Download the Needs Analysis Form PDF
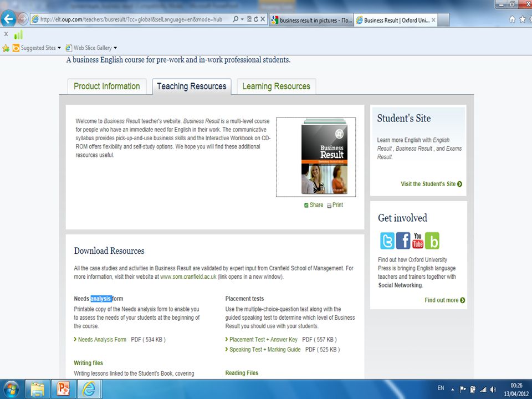The height and width of the screenshot is (399, 532). click(102, 339)
